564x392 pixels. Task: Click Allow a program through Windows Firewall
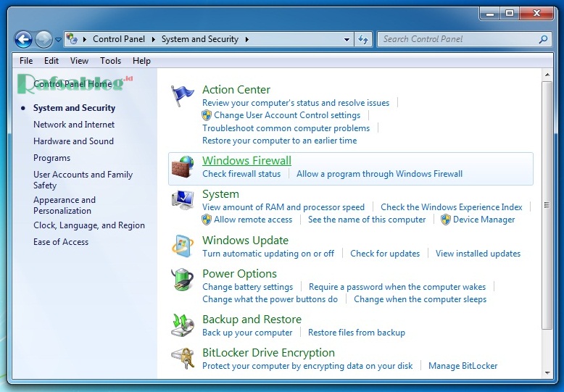point(379,174)
